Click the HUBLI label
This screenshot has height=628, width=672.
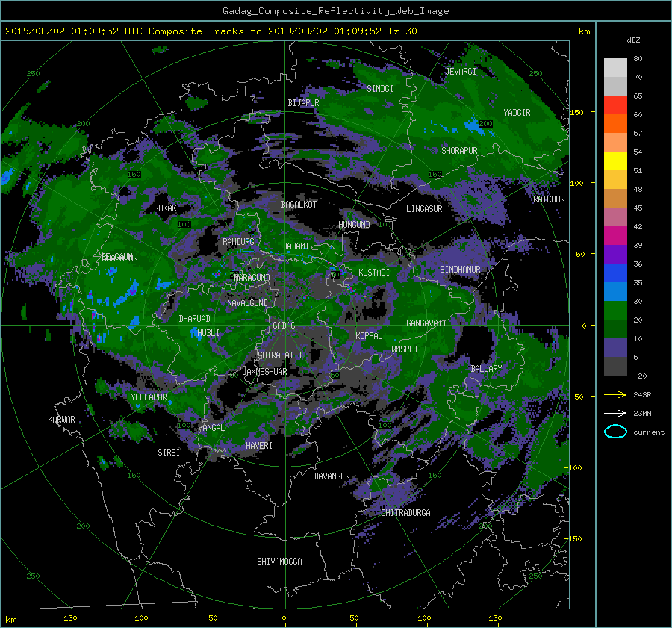point(208,333)
